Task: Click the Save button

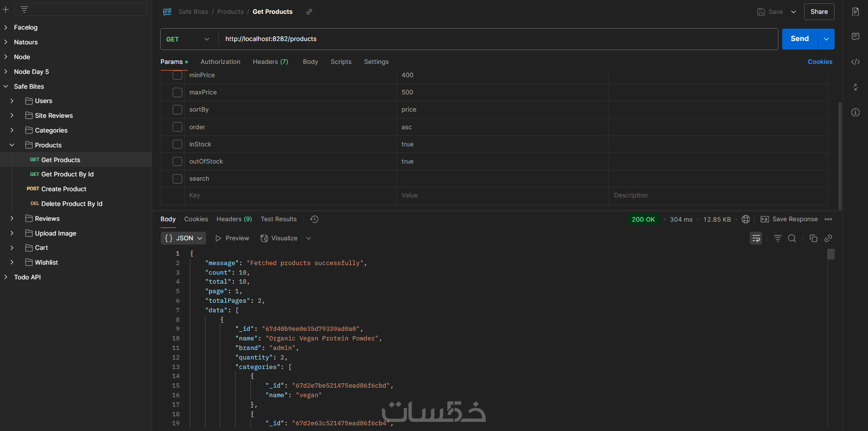Action: [x=770, y=12]
